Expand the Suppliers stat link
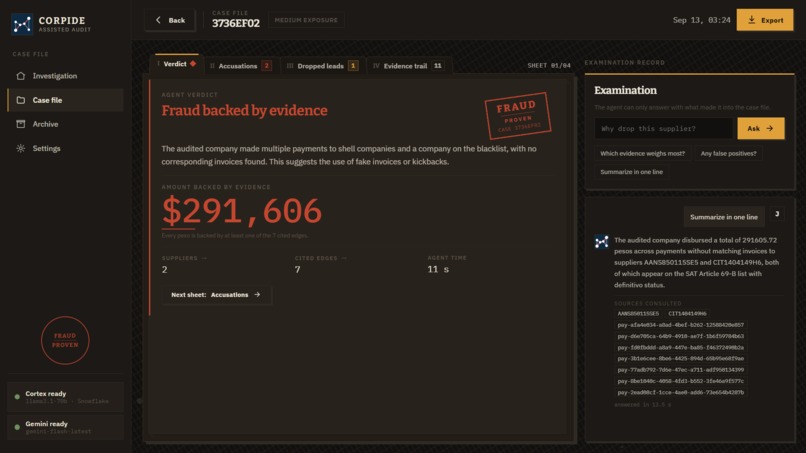806x453 pixels. click(184, 258)
